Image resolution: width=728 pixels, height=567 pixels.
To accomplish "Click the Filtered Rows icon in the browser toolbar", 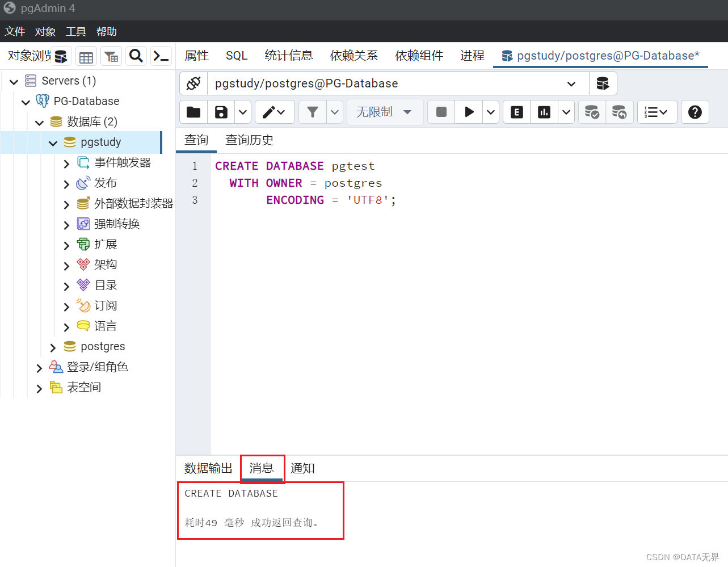I will tap(111, 56).
